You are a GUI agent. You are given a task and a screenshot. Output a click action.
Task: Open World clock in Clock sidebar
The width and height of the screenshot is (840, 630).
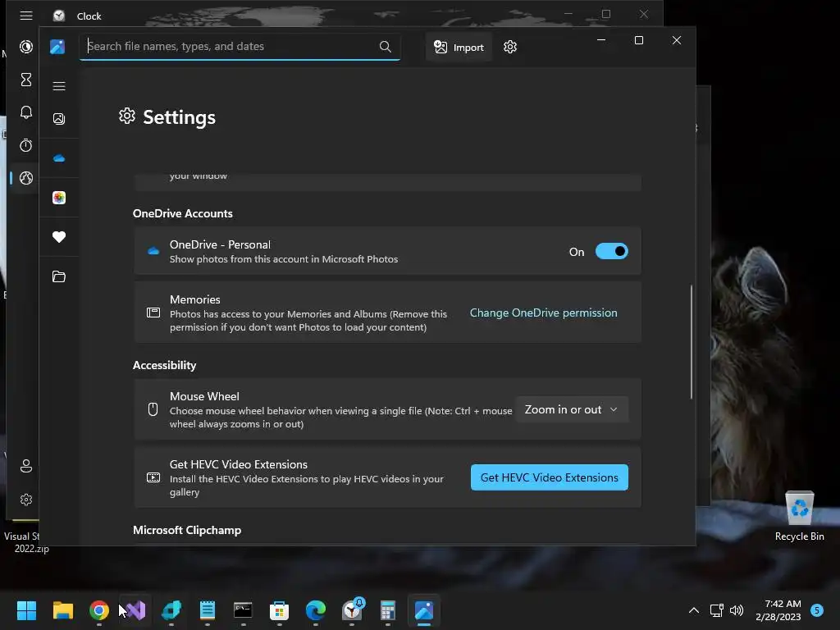(x=26, y=178)
